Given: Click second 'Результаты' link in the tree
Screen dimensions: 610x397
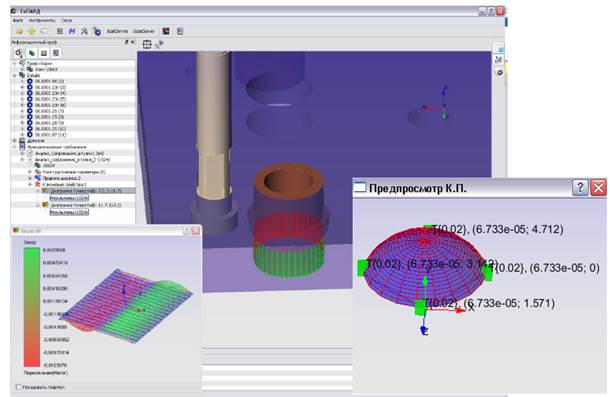Looking at the screenshot, I should tap(69, 212).
